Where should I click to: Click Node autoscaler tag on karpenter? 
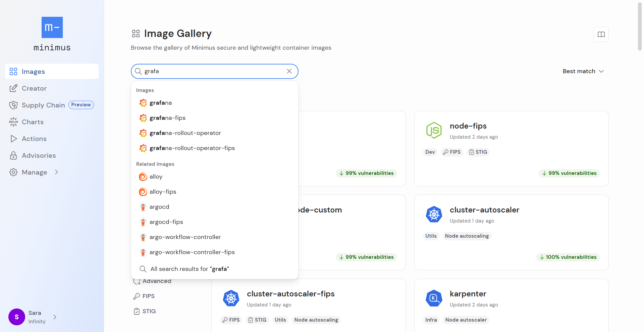pos(466,320)
